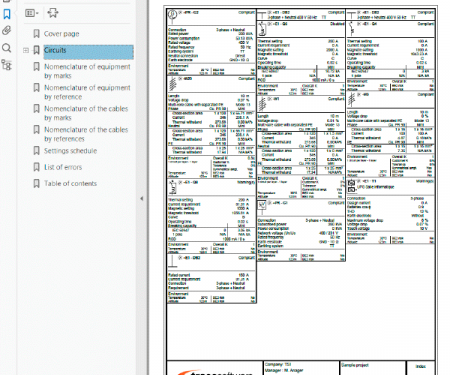Open the List of errors bookmark
Image resolution: width=450 pixels, height=375 pixels.
[63, 167]
